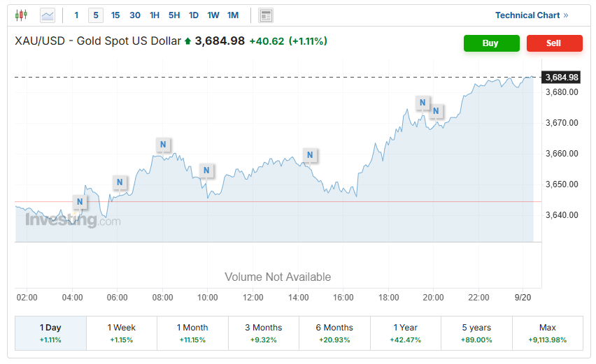This screenshot has width=596, height=364.
Task: Click the news marker near 04:00
Action: (80, 202)
